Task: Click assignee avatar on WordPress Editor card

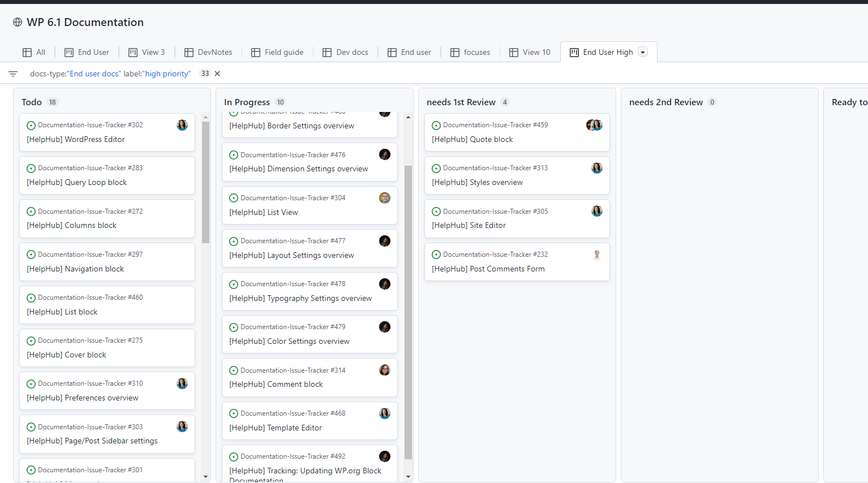Action: tap(182, 125)
